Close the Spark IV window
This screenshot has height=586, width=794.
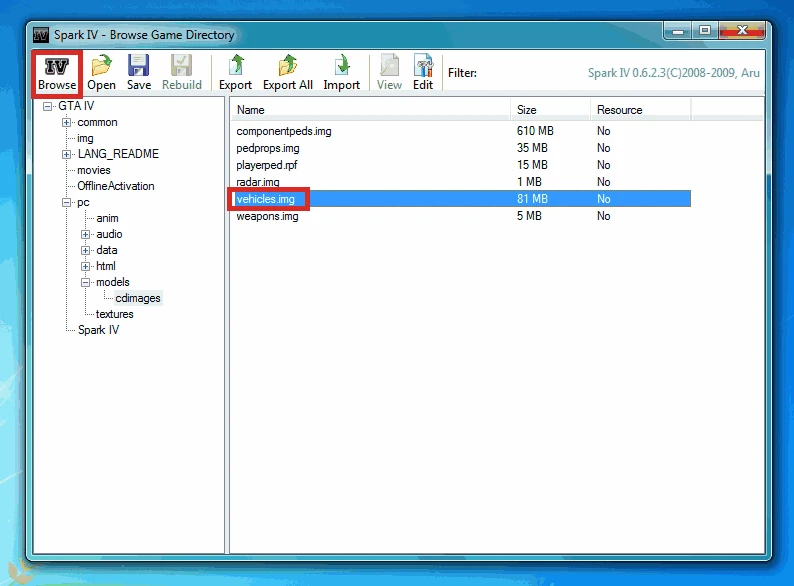[742, 30]
